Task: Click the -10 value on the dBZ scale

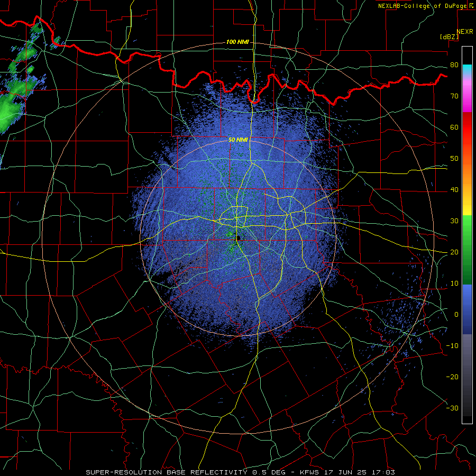Action: (452, 346)
